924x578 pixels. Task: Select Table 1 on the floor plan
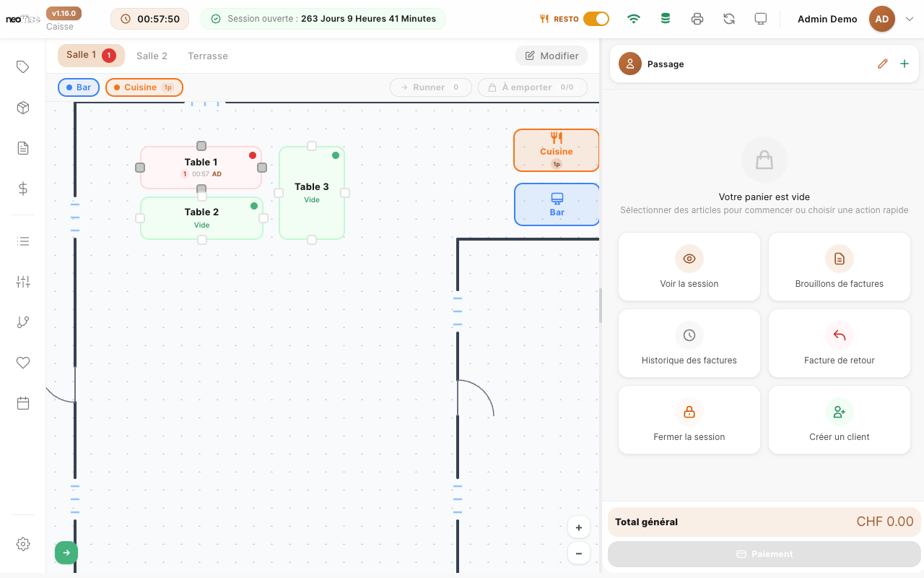(201, 168)
